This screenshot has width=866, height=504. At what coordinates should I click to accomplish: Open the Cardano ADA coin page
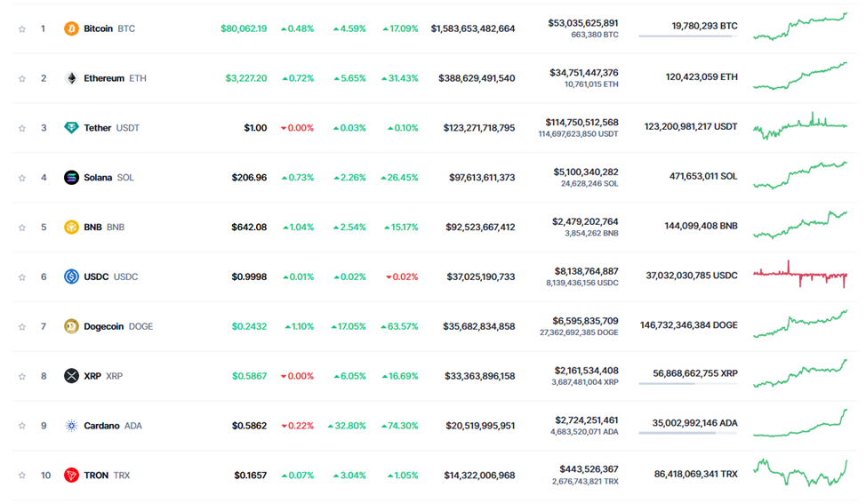point(113,426)
